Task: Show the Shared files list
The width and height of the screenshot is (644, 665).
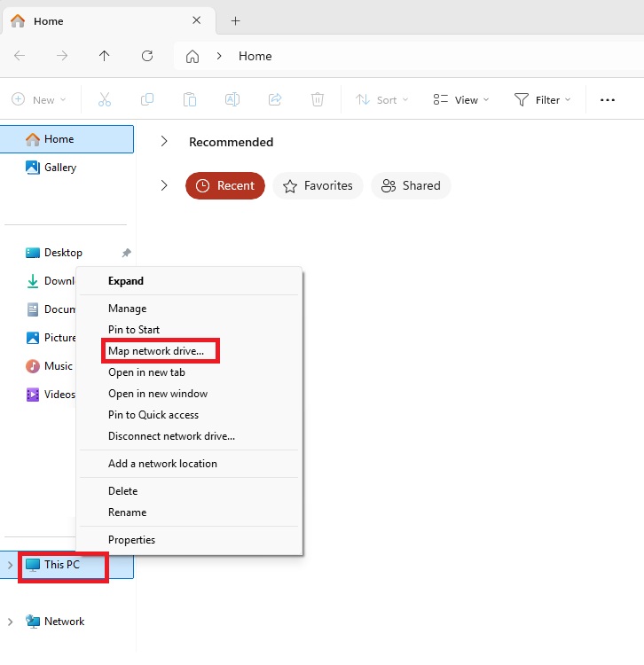Action: (411, 186)
